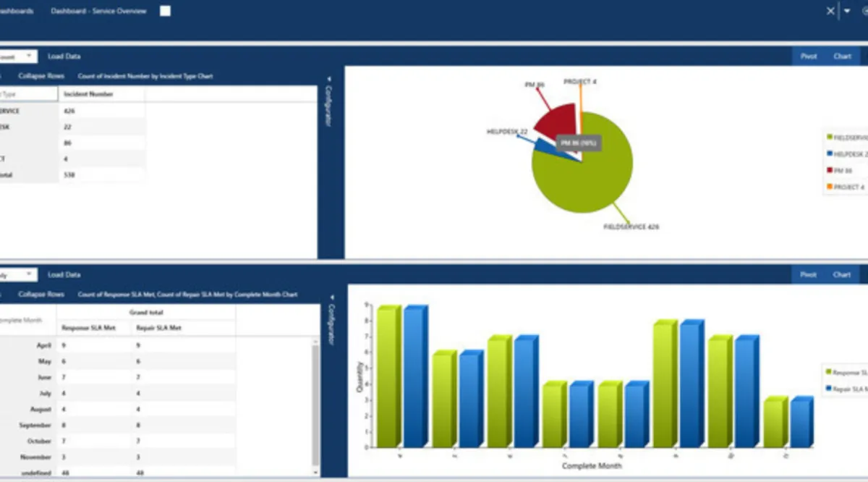
Task: Click the HELPDESK 22 pie label
Action: (507, 131)
